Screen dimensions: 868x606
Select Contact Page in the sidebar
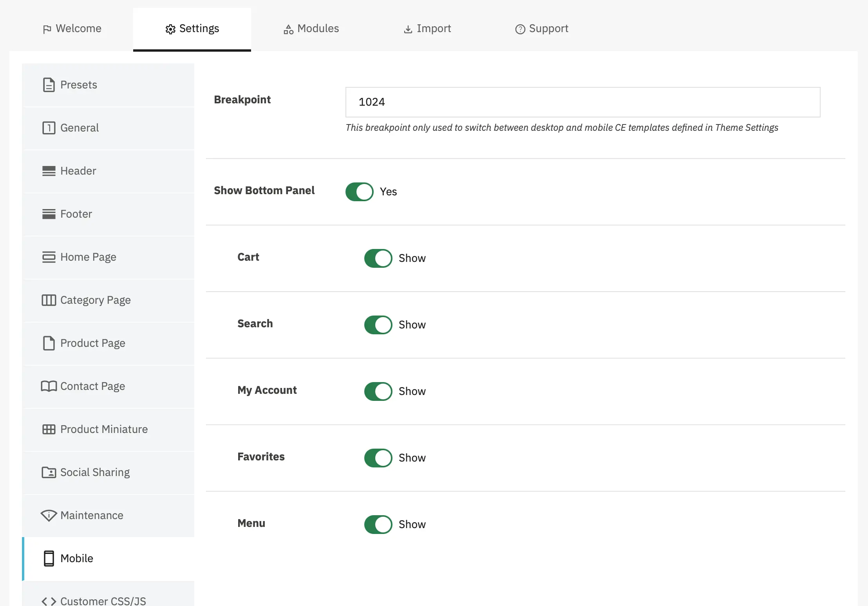[x=108, y=386]
